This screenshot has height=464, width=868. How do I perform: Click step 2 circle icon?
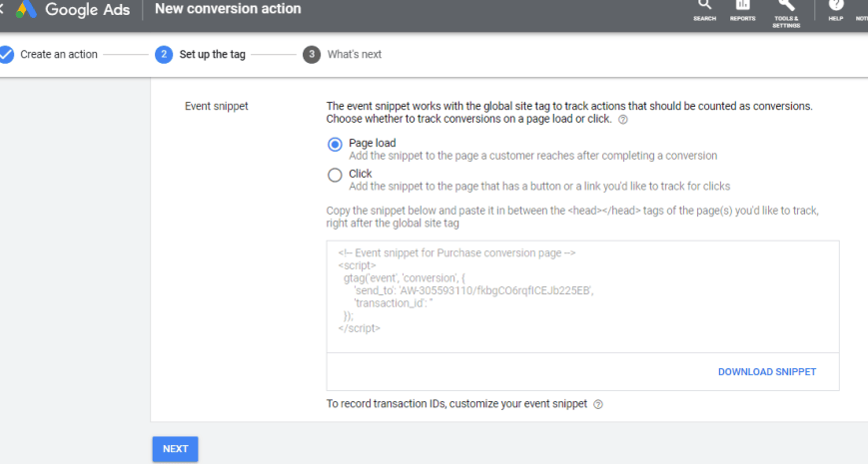pyautogui.click(x=164, y=54)
